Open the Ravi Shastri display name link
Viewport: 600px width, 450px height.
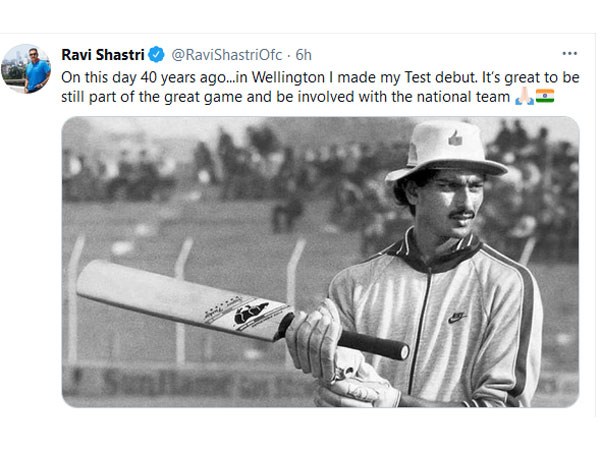click(x=104, y=53)
